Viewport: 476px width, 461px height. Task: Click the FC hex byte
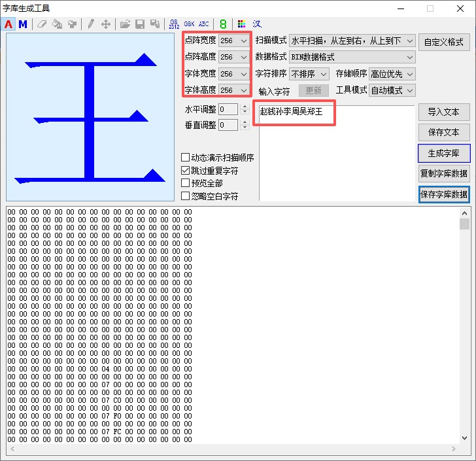click(x=117, y=432)
